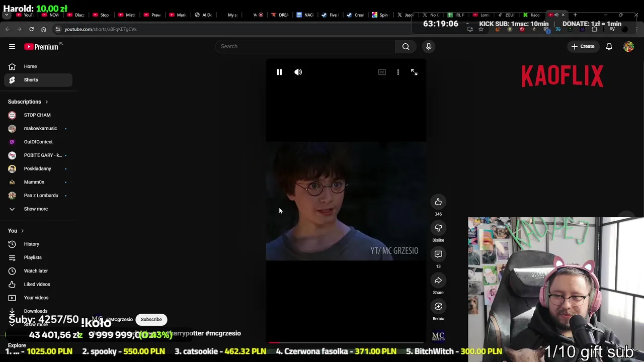This screenshot has height=362, width=644.
Task: Click the address bar URL
Action: tap(101, 29)
